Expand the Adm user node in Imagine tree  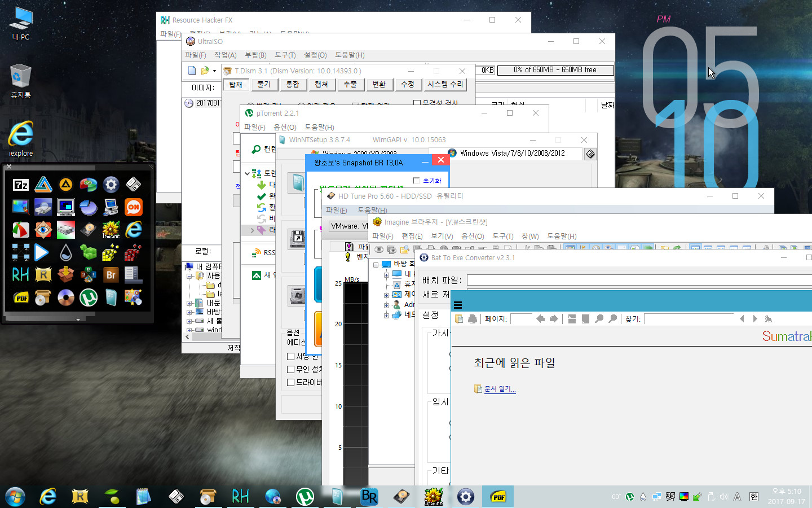pos(387,305)
